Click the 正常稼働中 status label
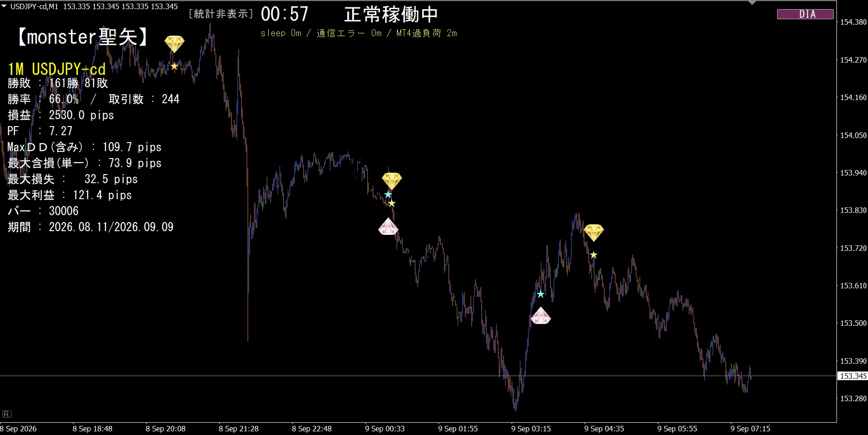Screen dimensions: 868x435 click(391, 15)
